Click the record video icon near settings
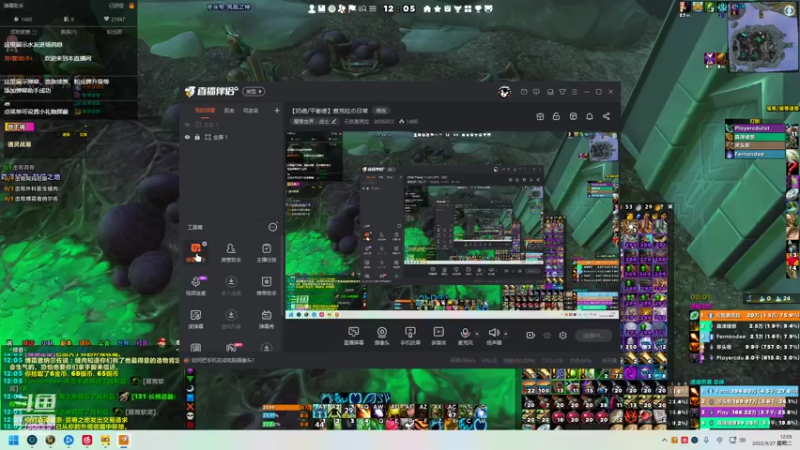This screenshot has height=450, width=800. click(531, 335)
